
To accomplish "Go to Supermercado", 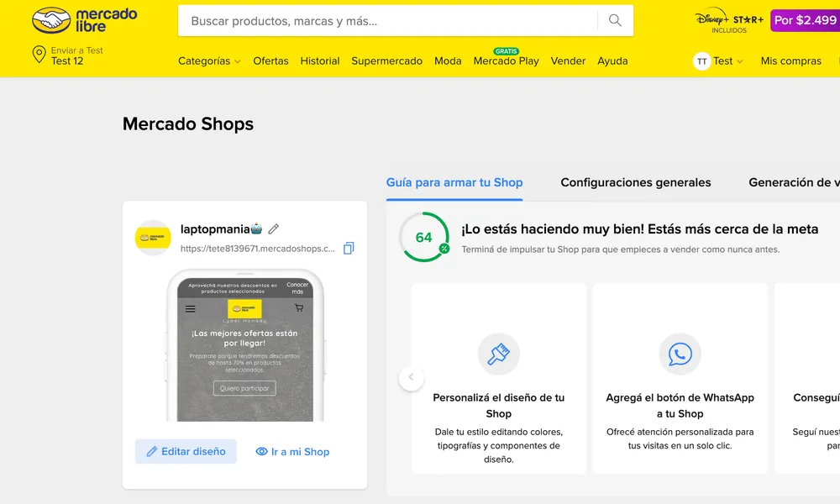I will tap(386, 61).
